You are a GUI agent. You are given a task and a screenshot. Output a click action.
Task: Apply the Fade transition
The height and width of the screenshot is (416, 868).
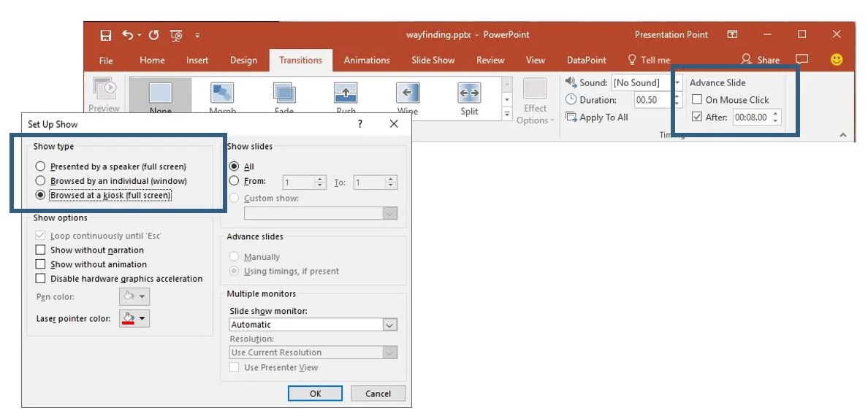(284, 93)
